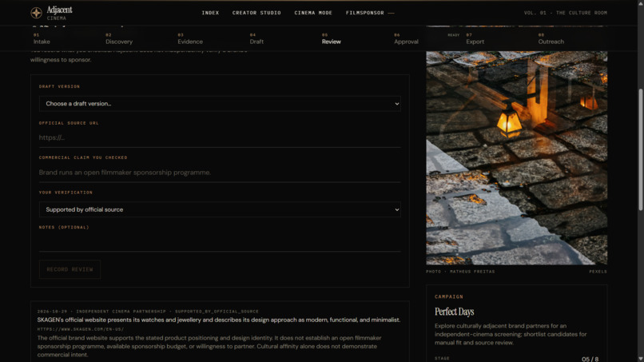This screenshot has width=644, height=362.
Task: Switch to CINEMA MODE
Action: [x=313, y=13]
